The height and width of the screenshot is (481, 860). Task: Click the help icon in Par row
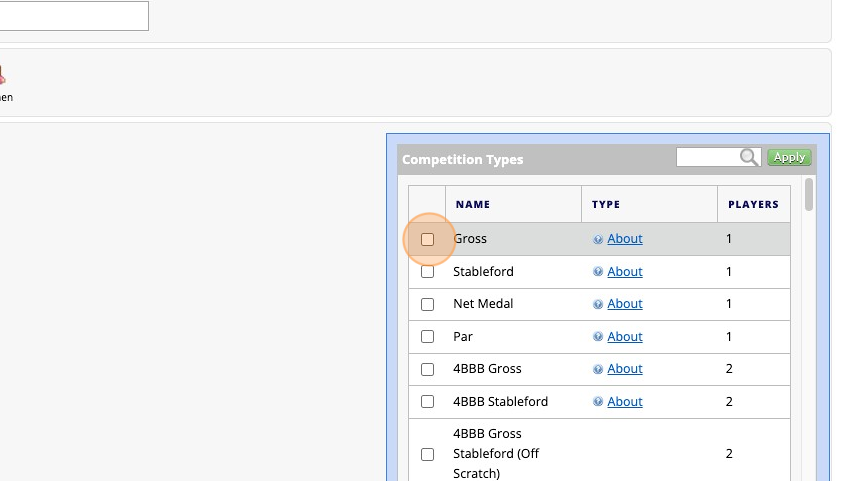click(598, 337)
